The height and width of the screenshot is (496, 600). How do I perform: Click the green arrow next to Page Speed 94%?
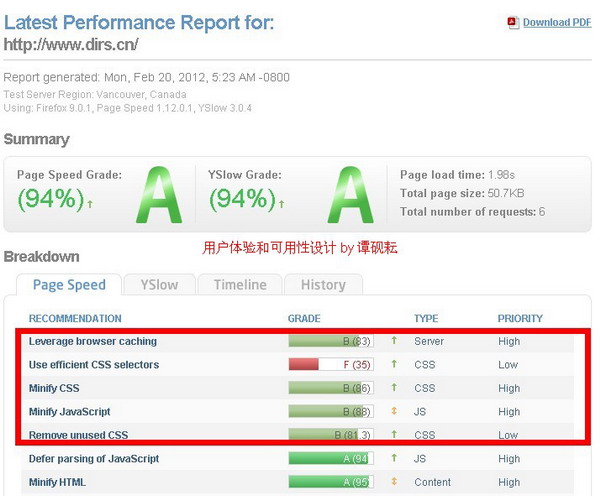coord(91,203)
